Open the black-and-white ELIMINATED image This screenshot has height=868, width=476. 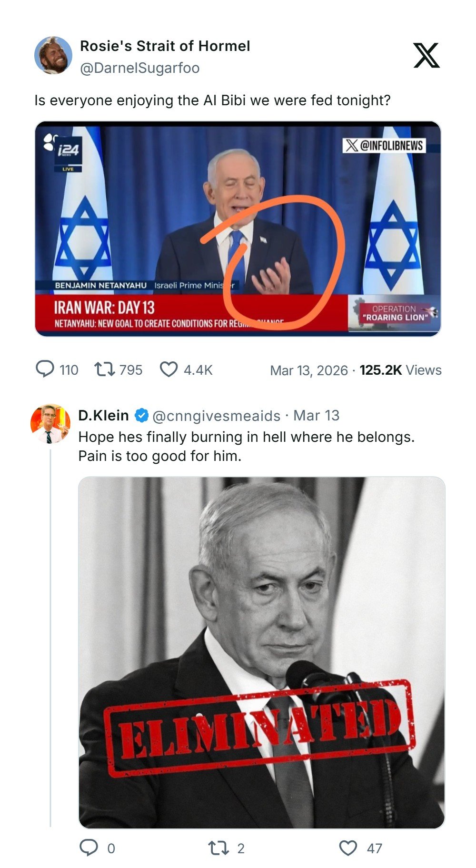[x=261, y=652]
